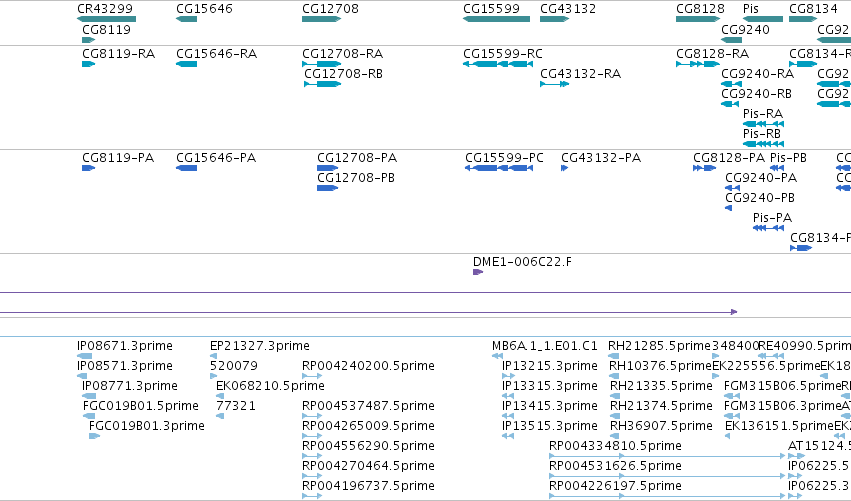
Task: Select protein label Pis-PA
Action: tap(772, 218)
